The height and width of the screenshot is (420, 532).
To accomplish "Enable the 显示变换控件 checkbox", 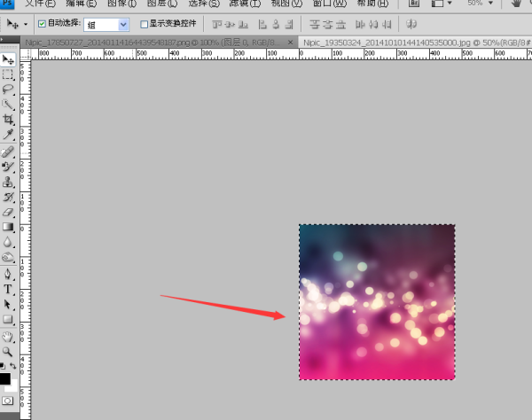I will tap(144, 24).
